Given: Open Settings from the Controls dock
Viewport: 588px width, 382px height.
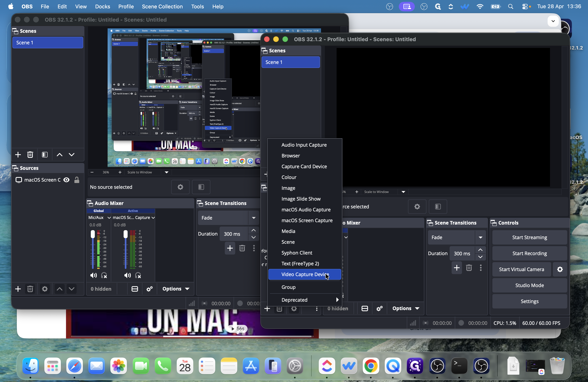Looking at the screenshot, I should click(x=529, y=301).
